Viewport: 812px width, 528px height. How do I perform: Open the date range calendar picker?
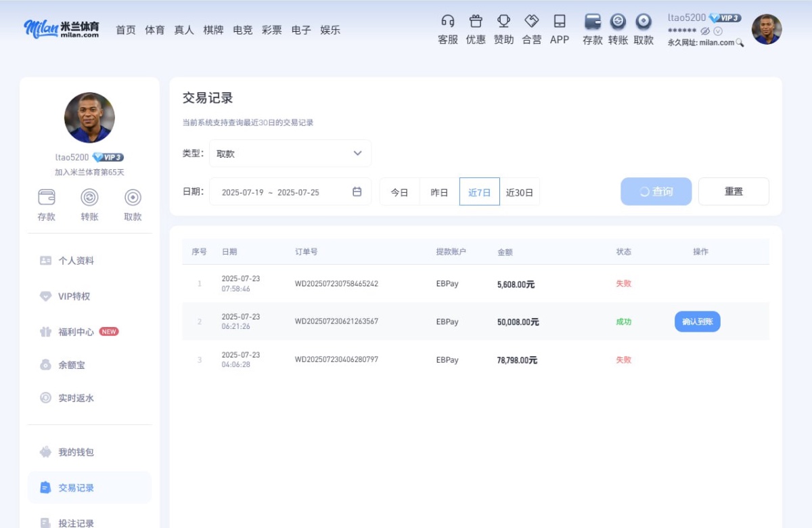tap(358, 192)
